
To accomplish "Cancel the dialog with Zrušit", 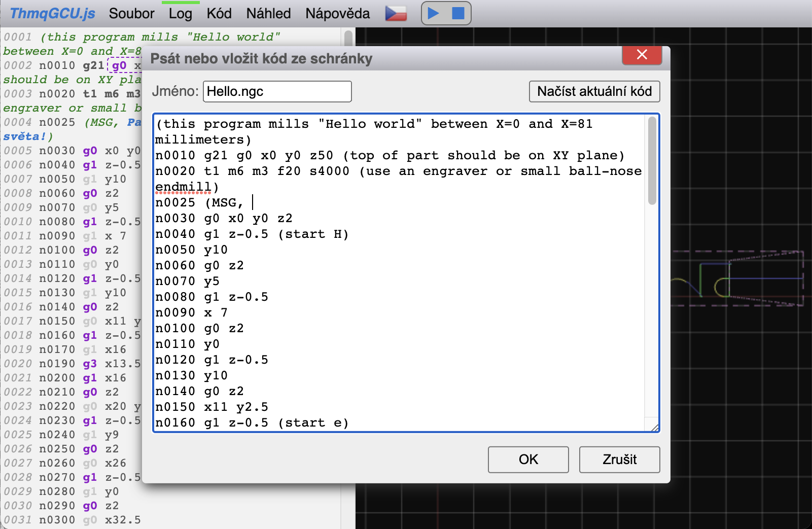I will [619, 460].
